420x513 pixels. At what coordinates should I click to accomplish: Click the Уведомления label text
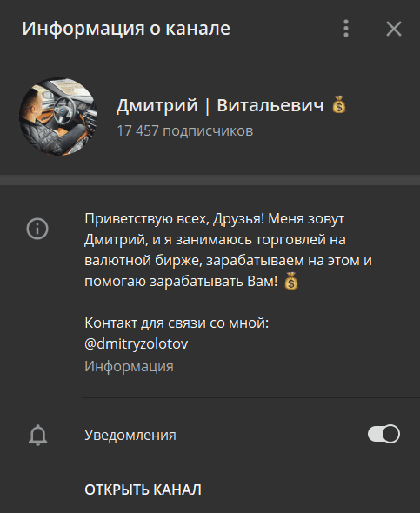[x=130, y=435]
